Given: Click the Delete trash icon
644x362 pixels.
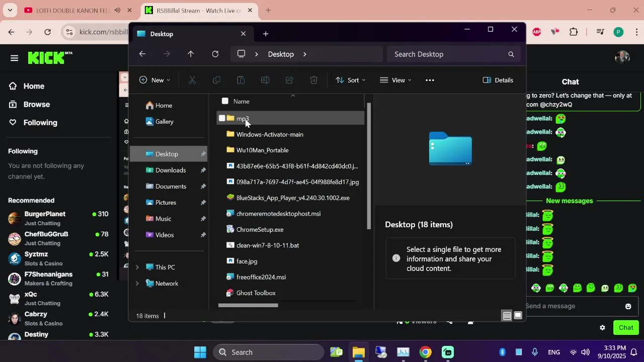Looking at the screenshot, I should pyautogui.click(x=314, y=80).
